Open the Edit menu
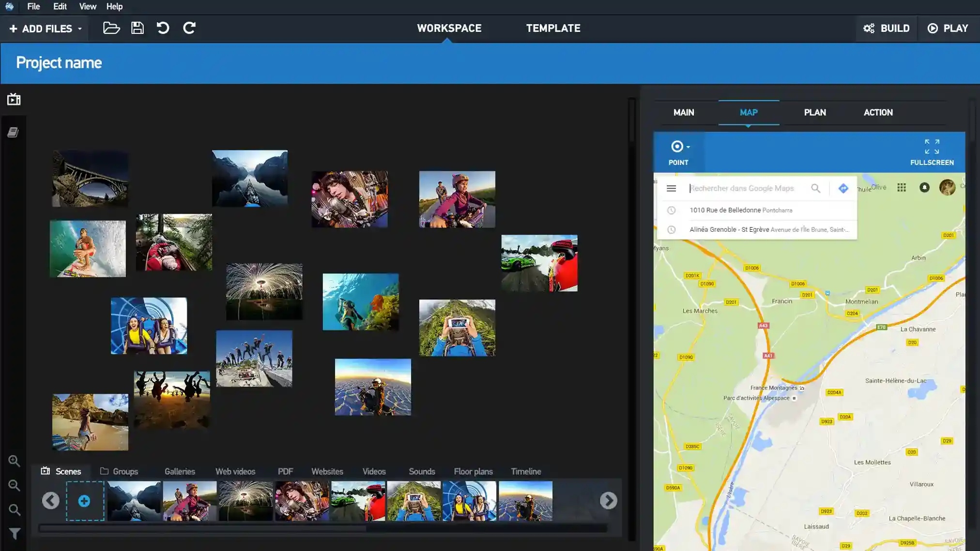The image size is (980, 551). (60, 6)
